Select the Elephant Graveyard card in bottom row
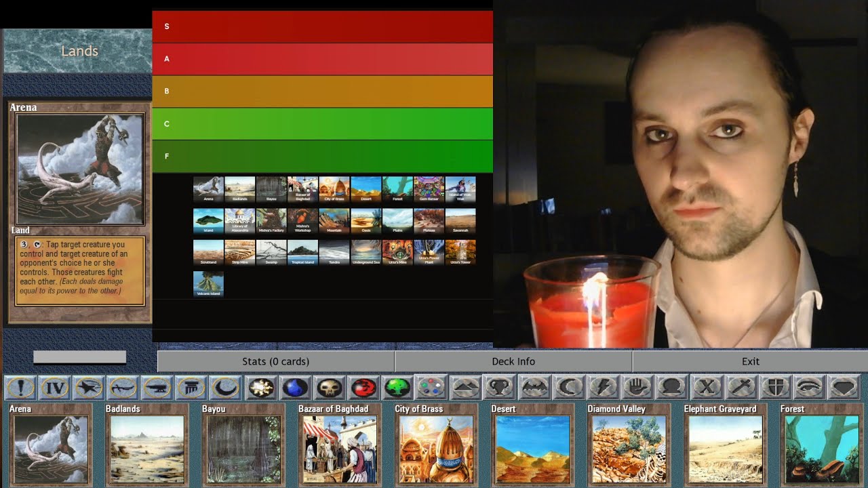The width and height of the screenshot is (868, 488). (725, 445)
